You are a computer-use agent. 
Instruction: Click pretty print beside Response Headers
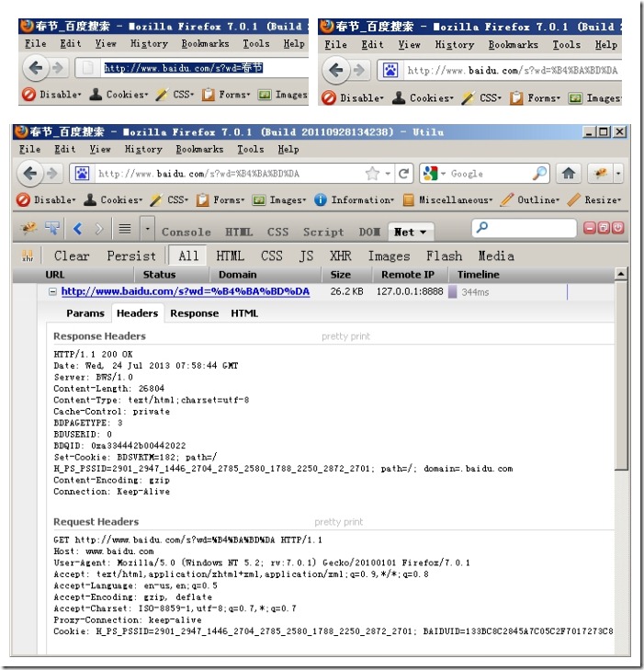[x=345, y=336]
